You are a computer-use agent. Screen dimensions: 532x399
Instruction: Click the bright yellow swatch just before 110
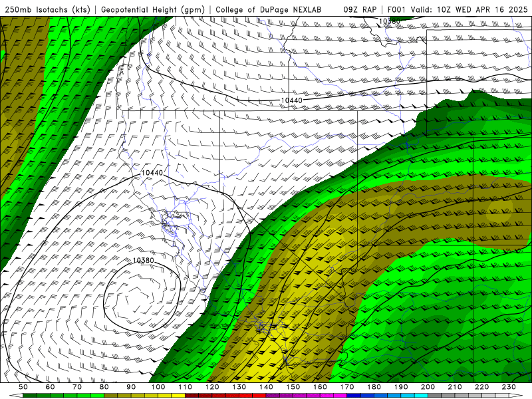(178, 396)
